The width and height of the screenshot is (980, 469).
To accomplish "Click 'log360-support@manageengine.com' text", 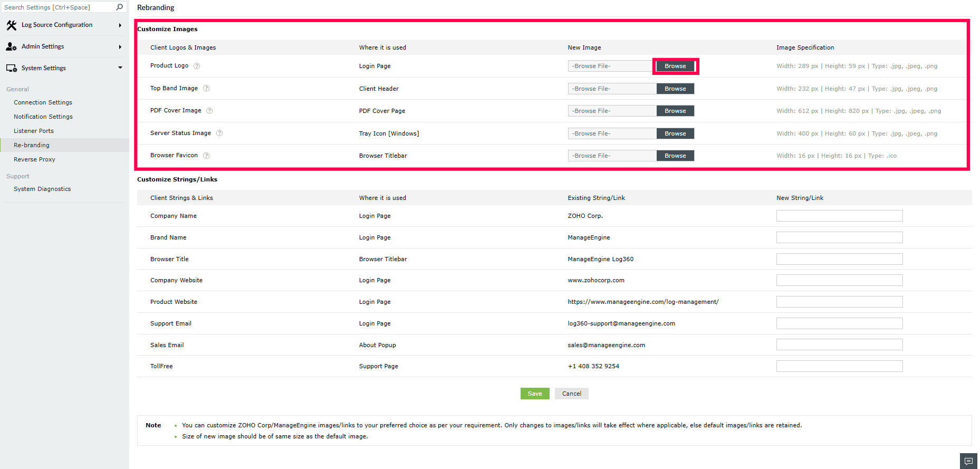I will pyautogui.click(x=621, y=323).
